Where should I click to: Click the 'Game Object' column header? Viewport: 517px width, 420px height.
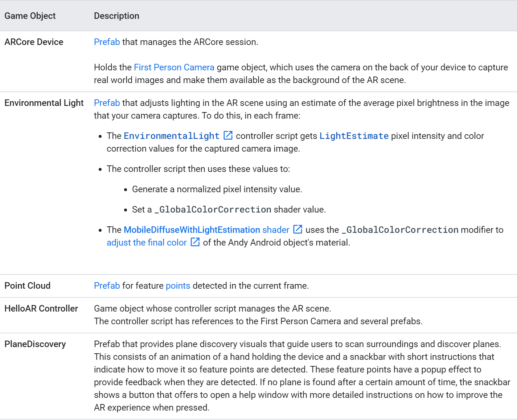tap(30, 16)
